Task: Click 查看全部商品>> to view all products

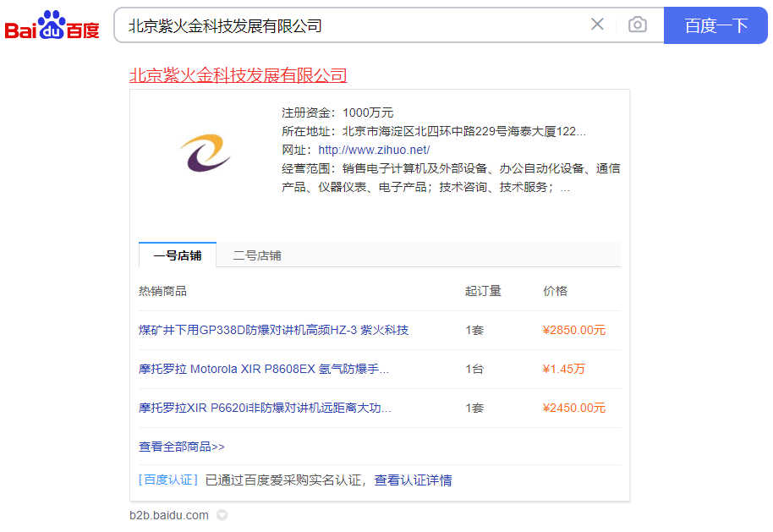Action: tap(182, 447)
